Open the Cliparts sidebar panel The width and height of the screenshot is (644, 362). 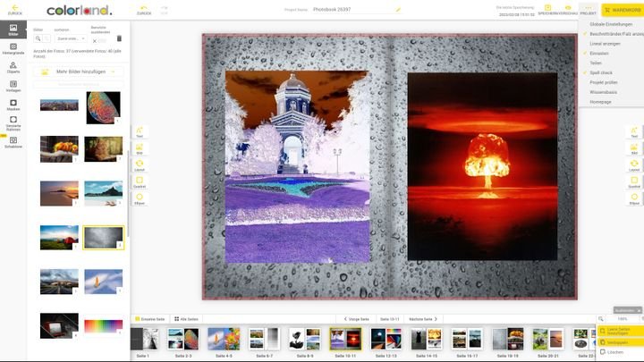[13, 65]
